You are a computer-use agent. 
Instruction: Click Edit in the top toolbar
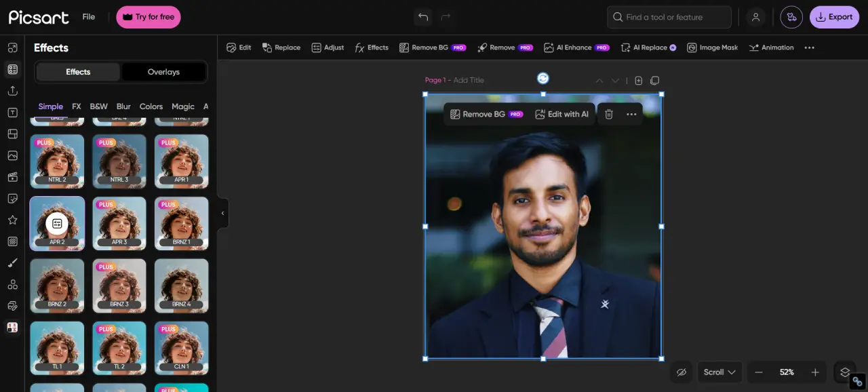click(x=239, y=47)
